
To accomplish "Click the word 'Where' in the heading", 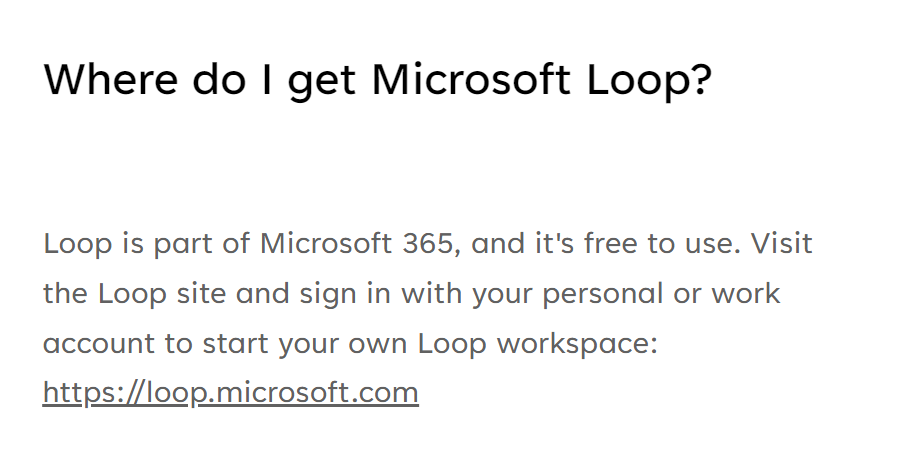I will [110, 79].
